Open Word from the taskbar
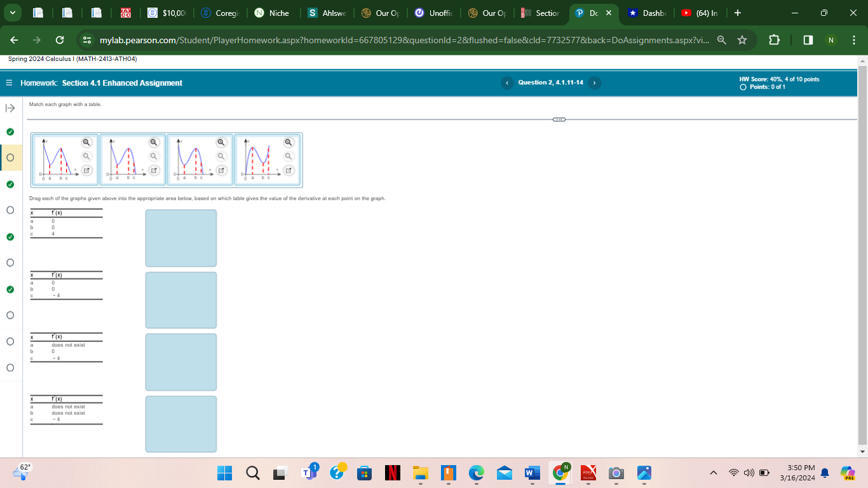The height and width of the screenshot is (488, 868). tap(532, 473)
